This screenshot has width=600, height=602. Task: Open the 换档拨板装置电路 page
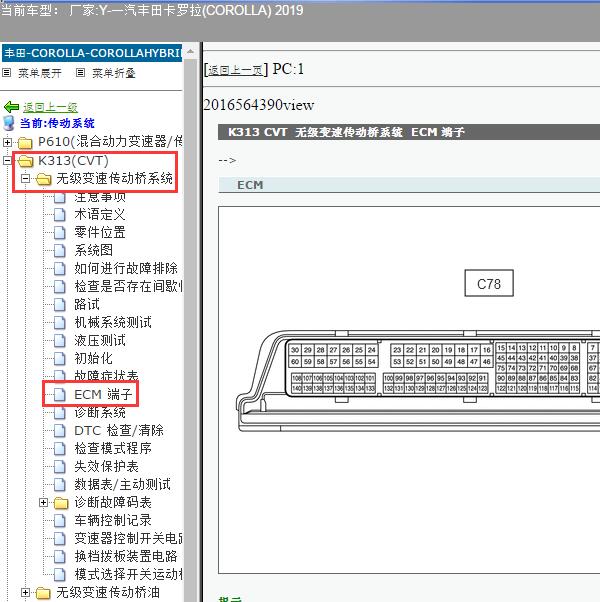pyautogui.click(x=126, y=557)
